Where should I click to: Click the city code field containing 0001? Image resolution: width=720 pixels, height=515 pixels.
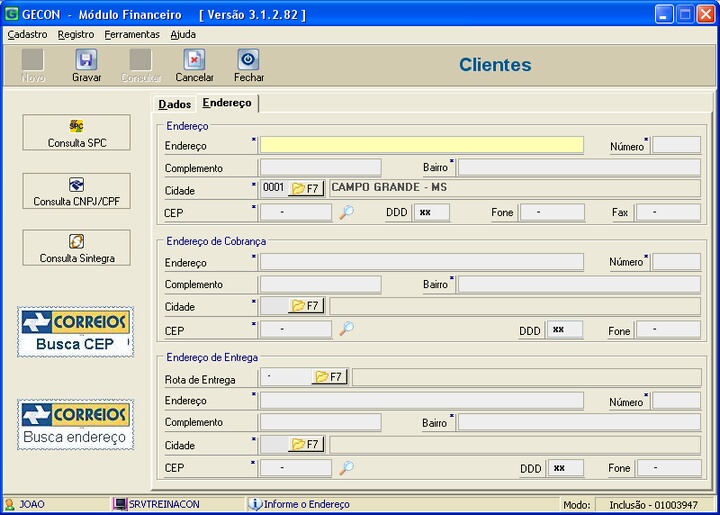tap(274, 189)
